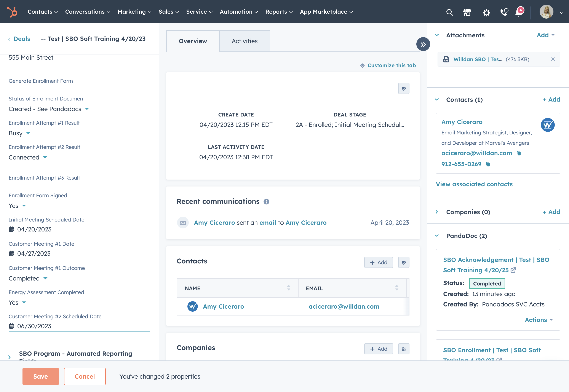The image size is (569, 392).
Task: Go back to Deals
Action: [19, 39]
